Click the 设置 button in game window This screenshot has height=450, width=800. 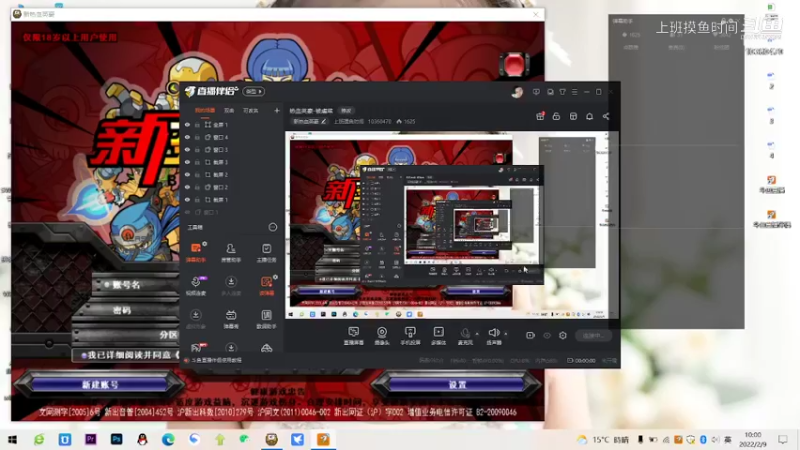tap(457, 384)
